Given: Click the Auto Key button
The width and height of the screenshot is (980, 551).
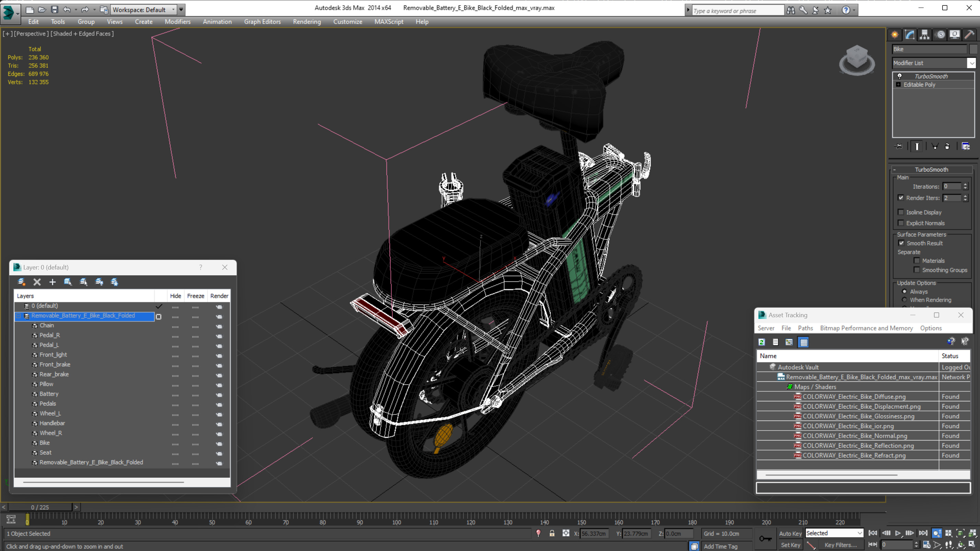Looking at the screenshot, I should pyautogui.click(x=790, y=533).
